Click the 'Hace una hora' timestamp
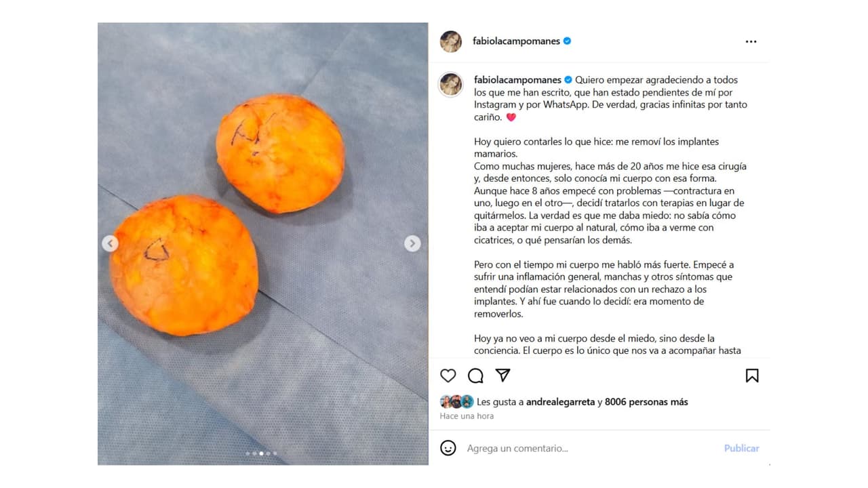 tap(467, 416)
